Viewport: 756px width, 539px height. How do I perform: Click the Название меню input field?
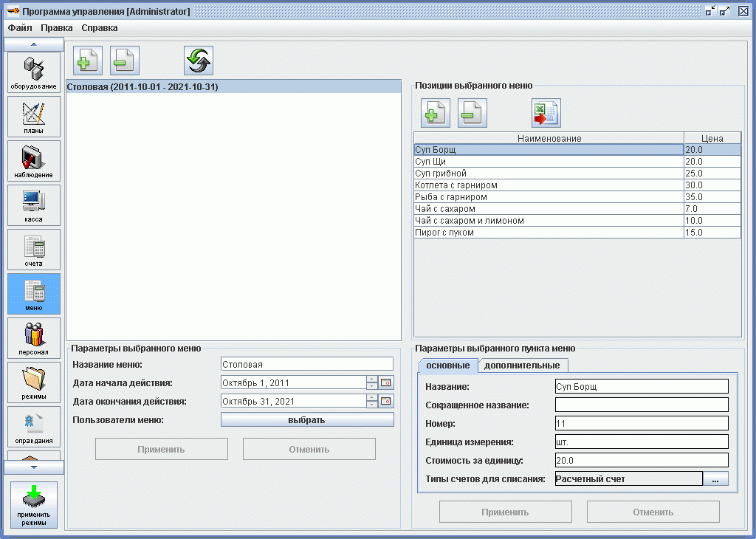[307, 364]
